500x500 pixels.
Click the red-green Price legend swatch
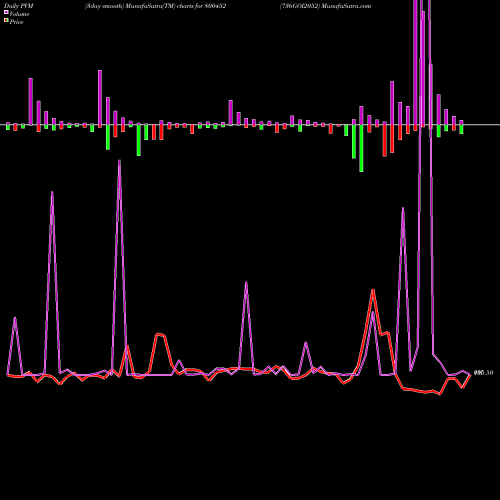[6, 21]
